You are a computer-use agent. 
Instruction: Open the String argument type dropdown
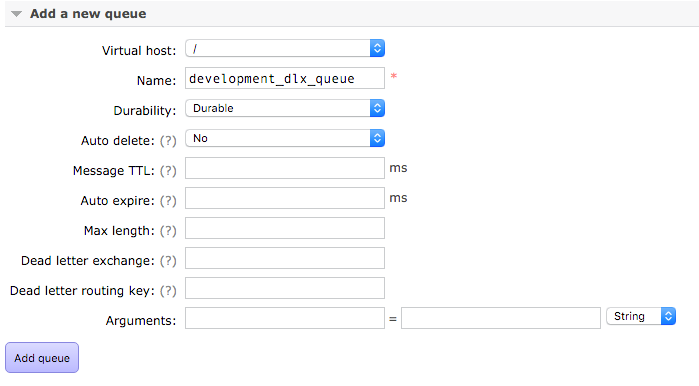[641, 316]
